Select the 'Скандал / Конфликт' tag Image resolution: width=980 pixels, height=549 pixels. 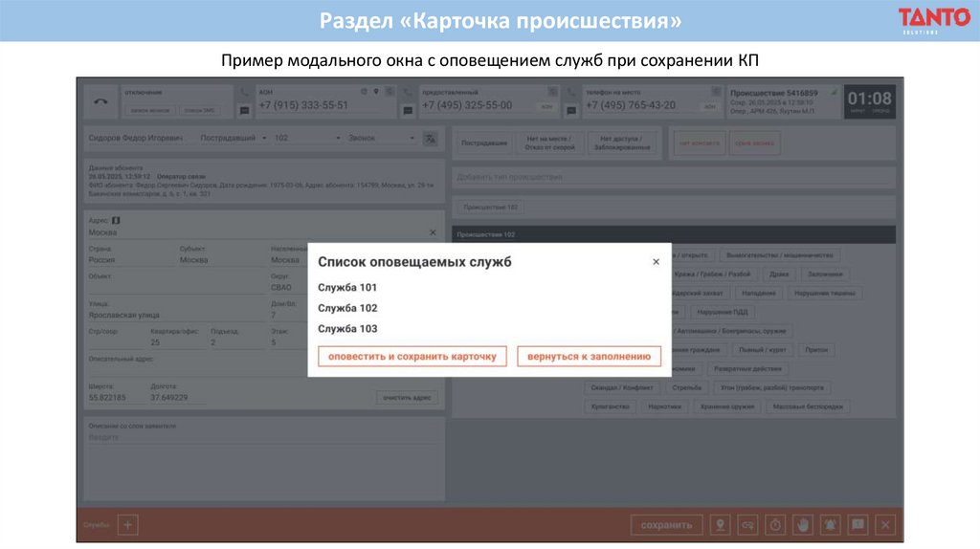622,388
